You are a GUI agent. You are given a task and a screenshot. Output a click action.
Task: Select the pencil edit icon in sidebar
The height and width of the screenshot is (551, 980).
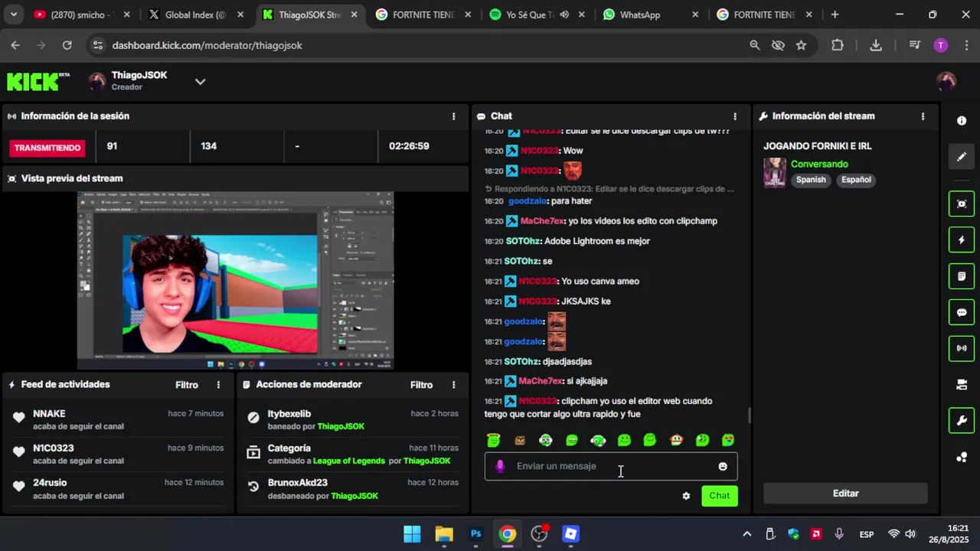(x=962, y=157)
